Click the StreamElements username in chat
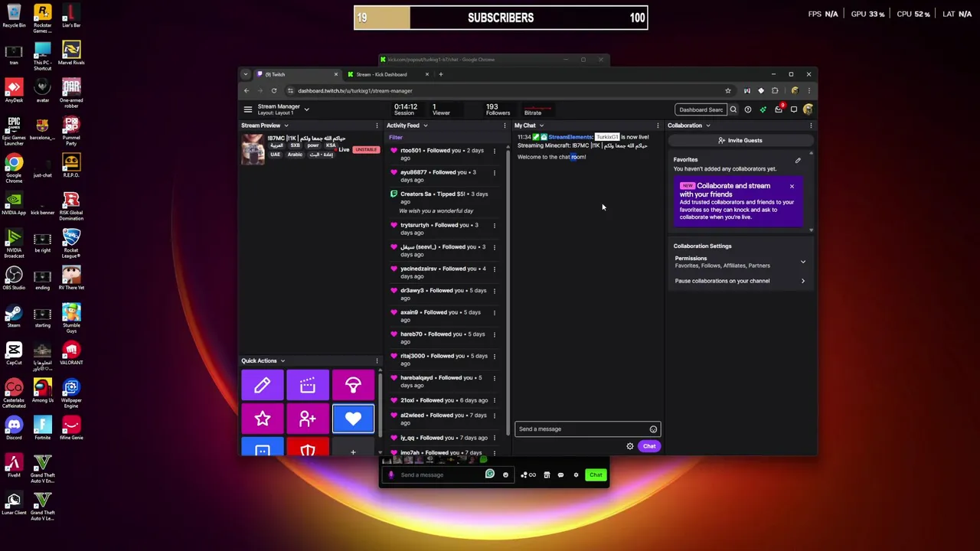 570,137
